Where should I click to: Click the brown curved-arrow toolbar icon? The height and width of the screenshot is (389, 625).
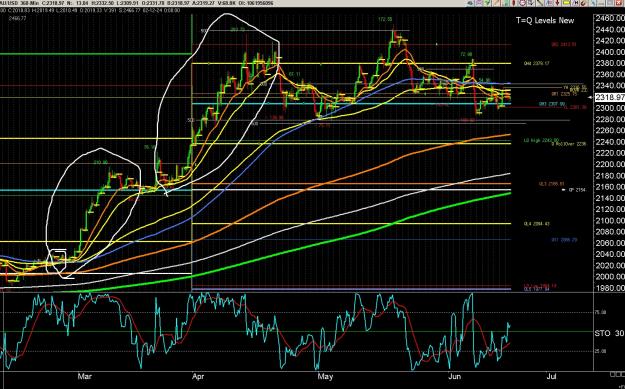point(584,3)
